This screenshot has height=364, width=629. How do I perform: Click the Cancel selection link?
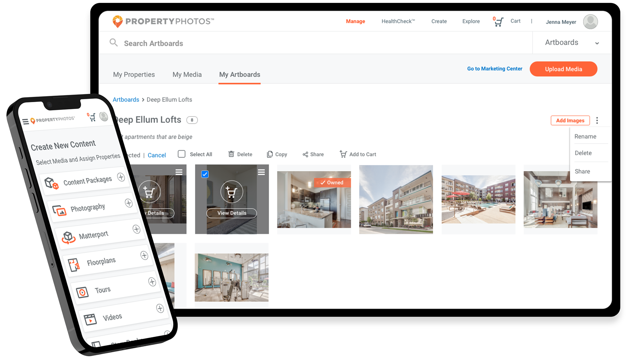[x=157, y=155]
